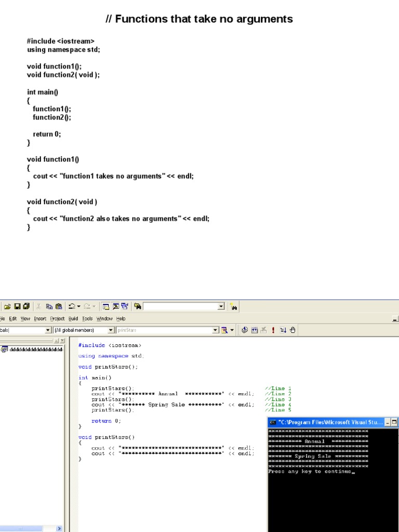Screen dimensions: 399x532
Task: Click the 'int main()' line in editor
Action: click(x=95, y=378)
